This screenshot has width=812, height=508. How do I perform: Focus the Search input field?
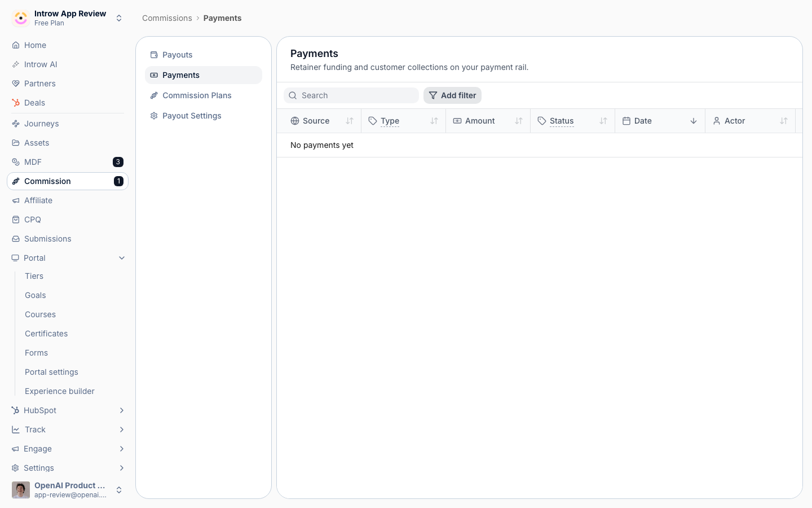351,95
